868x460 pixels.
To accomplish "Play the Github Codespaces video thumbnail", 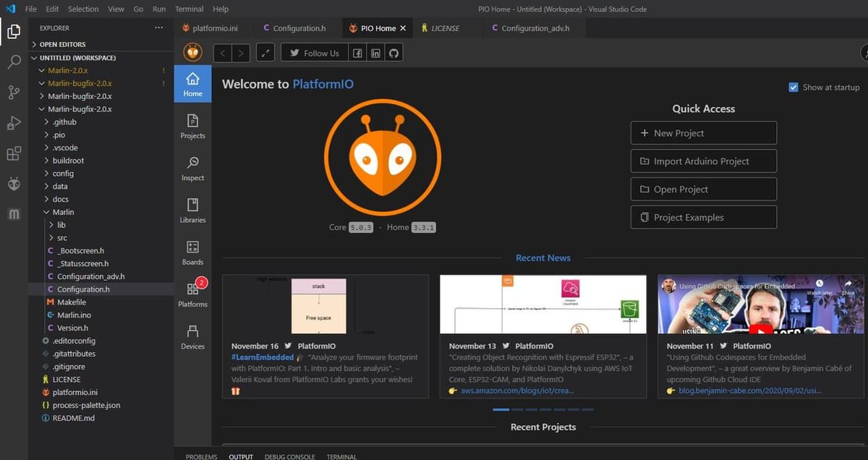I will tap(760, 305).
